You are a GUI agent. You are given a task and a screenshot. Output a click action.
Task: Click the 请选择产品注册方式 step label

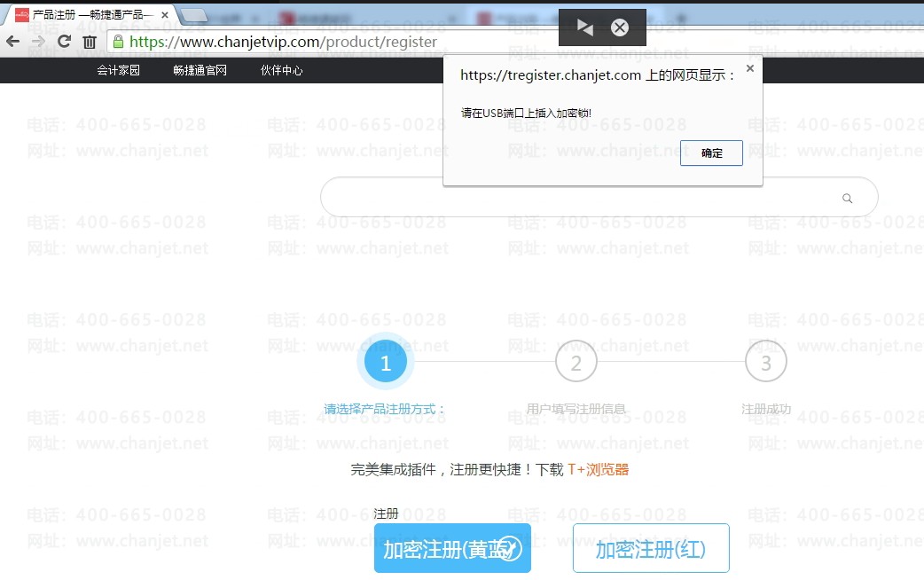(384, 409)
